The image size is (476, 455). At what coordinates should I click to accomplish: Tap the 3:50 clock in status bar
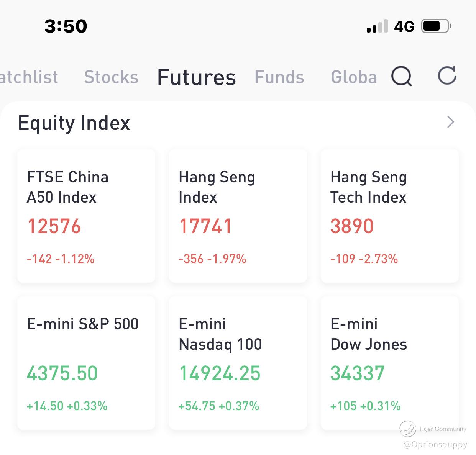pyautogui.click(x=66, y=26)
